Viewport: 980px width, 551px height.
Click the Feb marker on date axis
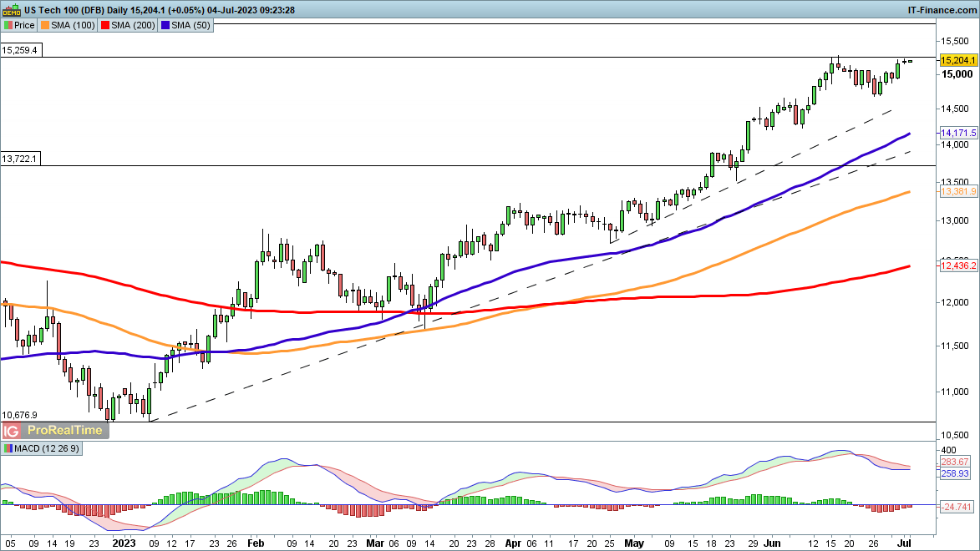(256, 543)
